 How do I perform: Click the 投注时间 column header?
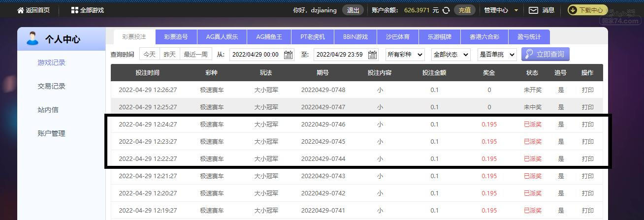click(148, 73)
